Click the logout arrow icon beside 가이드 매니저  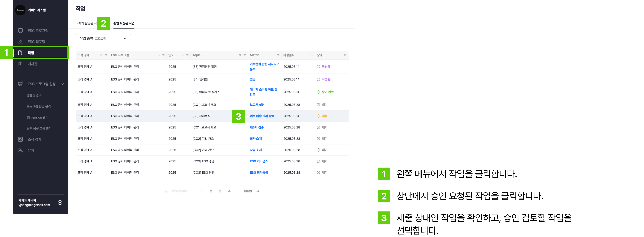[x=60, y=202]
